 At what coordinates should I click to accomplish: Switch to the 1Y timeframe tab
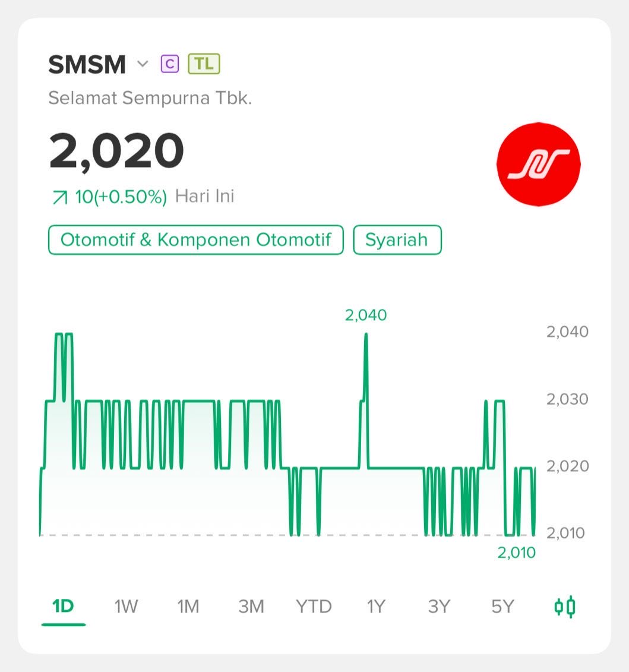tap(376, 607)
